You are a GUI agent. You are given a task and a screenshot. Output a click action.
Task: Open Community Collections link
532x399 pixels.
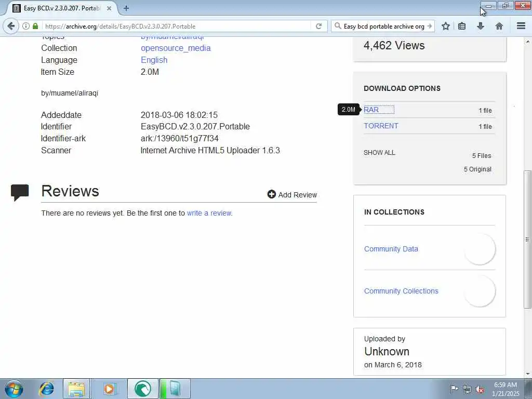[x=401, y=291]
